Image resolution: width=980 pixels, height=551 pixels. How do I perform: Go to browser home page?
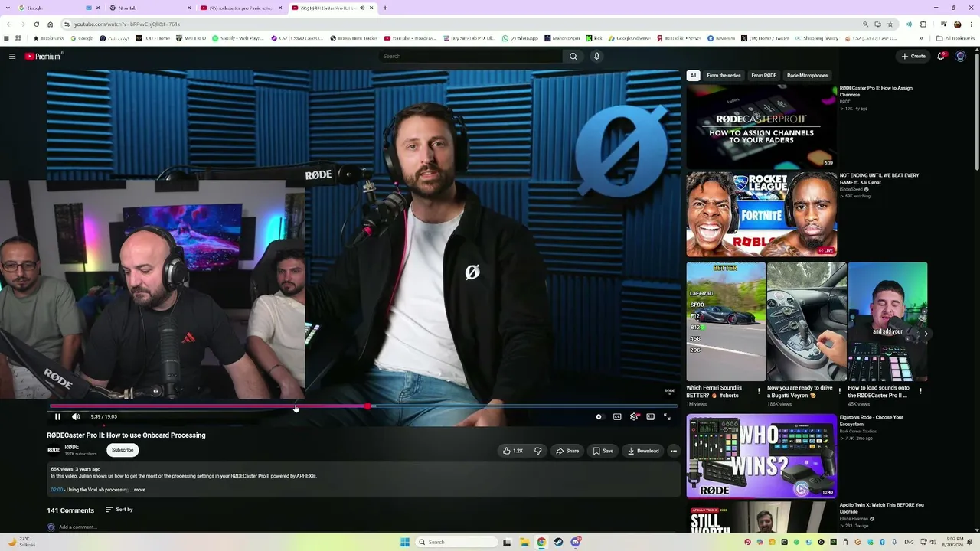[x=51, y=24]
